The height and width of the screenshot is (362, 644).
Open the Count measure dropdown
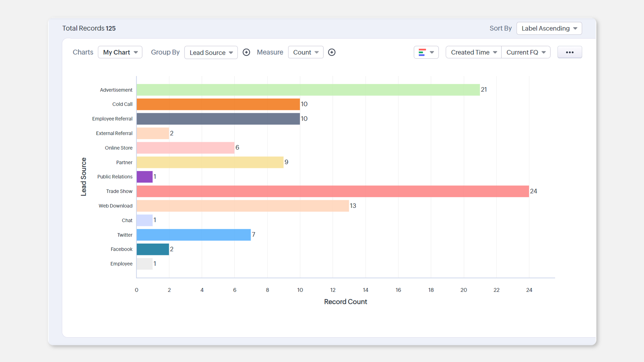coord(306,52)
